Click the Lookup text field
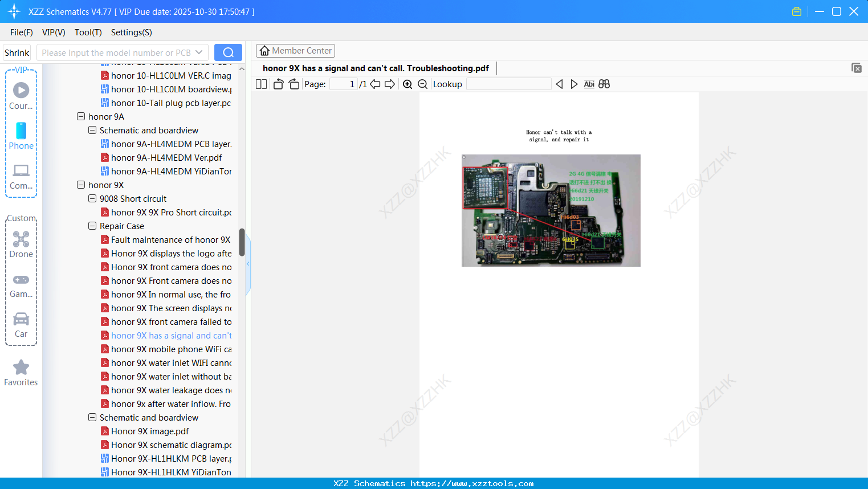 pos(508,84)
